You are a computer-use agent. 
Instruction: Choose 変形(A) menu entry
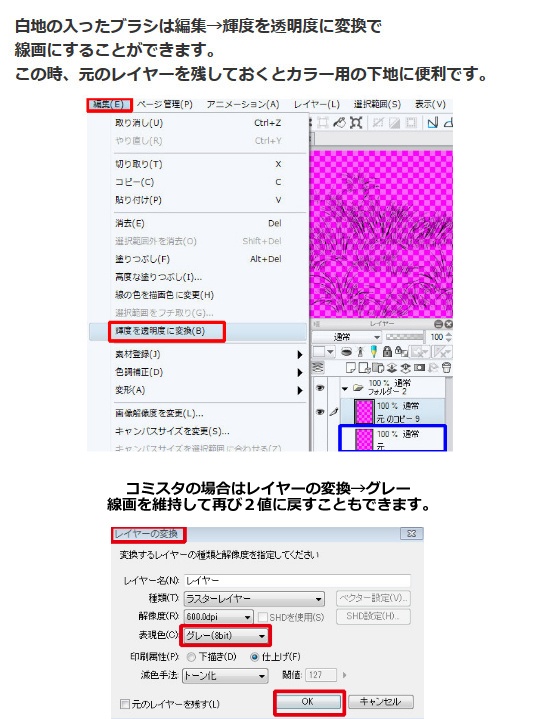[x=198, y=390]
